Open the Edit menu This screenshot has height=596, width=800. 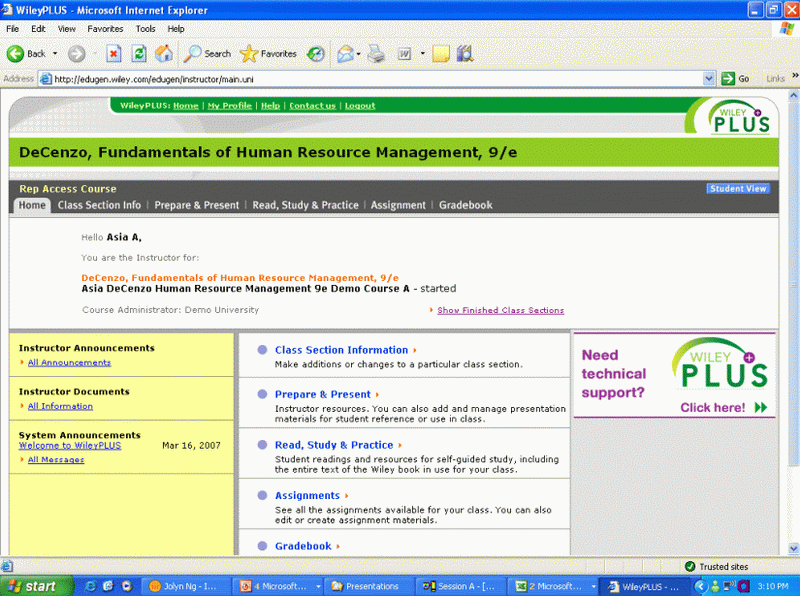(x=38, y=29)
